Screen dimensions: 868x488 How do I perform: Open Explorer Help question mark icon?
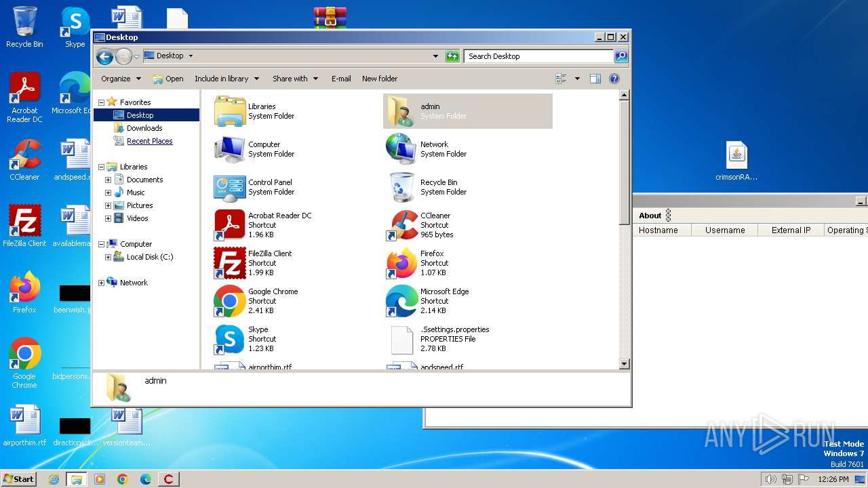point(614,79)
